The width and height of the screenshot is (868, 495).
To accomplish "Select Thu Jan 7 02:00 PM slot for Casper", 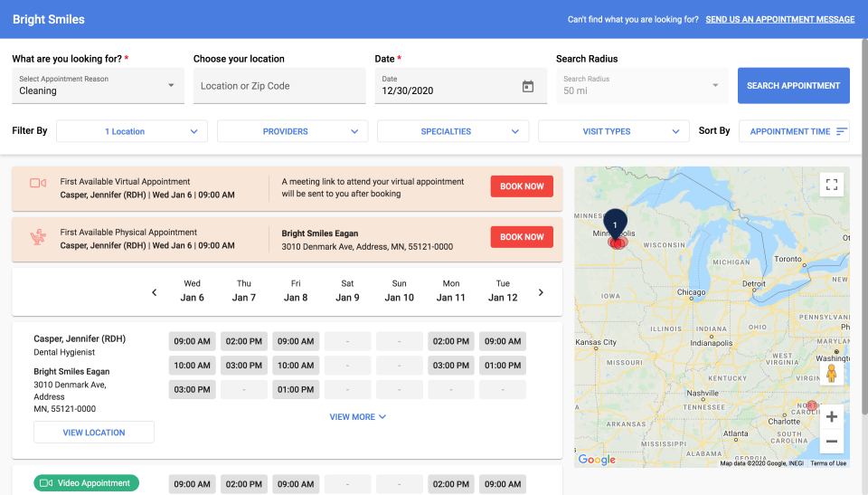I will (243, 341).
